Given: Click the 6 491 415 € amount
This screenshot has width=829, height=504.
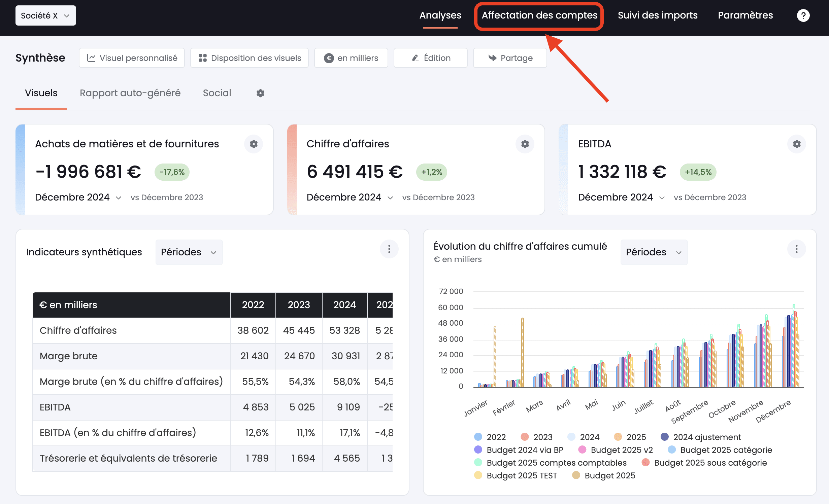Looking at the screenshot, I should click(x=355, y=172).
